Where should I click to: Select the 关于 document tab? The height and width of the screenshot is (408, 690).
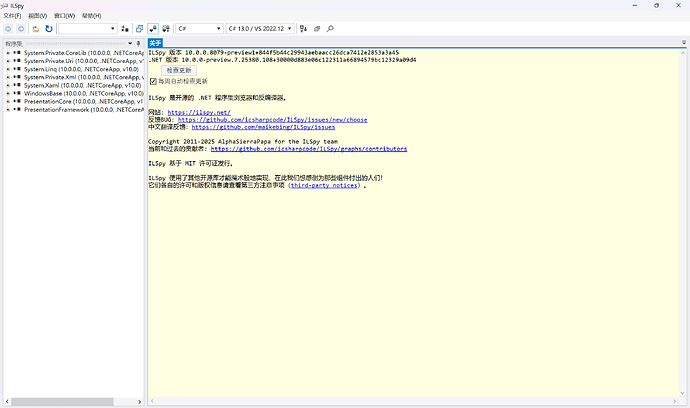pyautogui.click(x=155, y=43)
